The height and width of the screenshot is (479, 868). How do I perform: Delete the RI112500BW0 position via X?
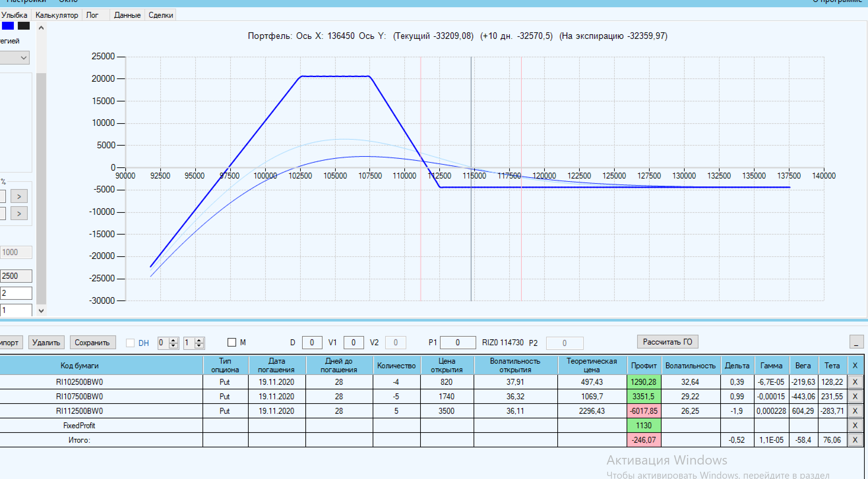tap(854, 411)
